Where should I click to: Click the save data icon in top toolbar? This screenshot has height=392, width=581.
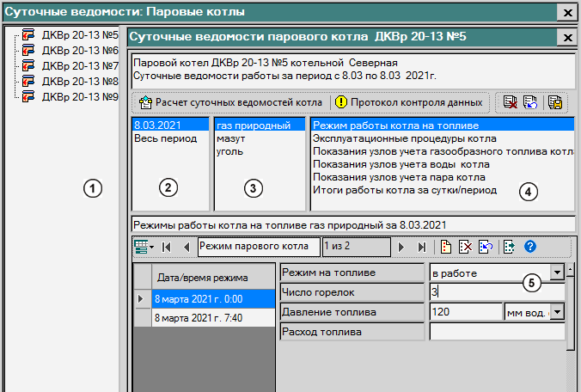click(554, 102)
